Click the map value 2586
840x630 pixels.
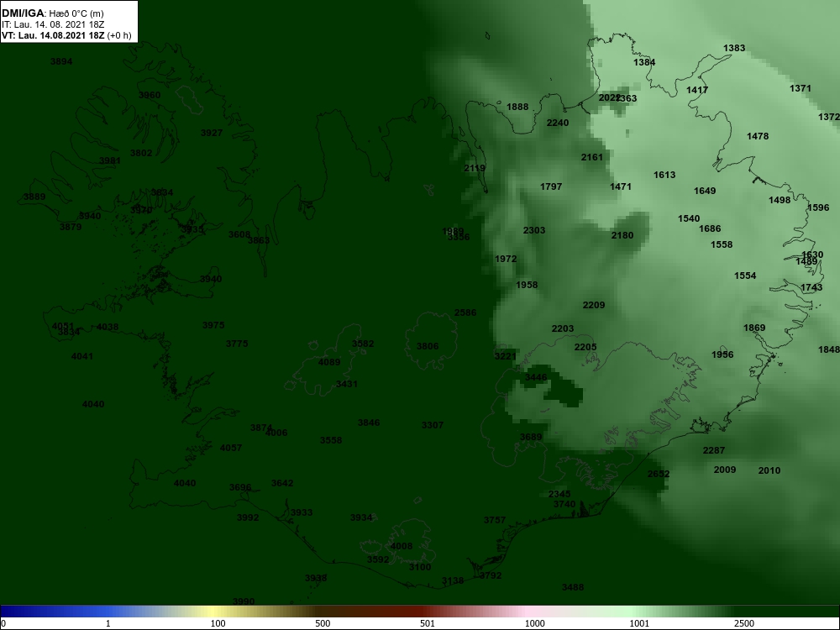coord(465,312)
